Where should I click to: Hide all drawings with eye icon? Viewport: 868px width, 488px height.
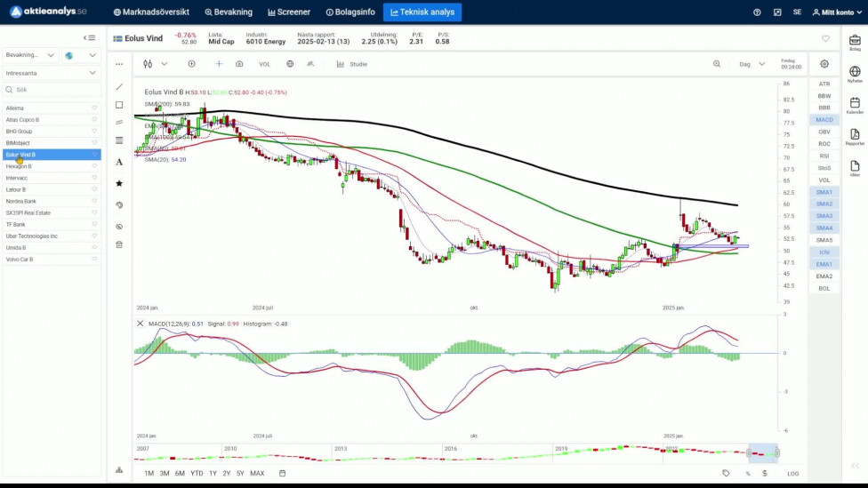point(119,226)
